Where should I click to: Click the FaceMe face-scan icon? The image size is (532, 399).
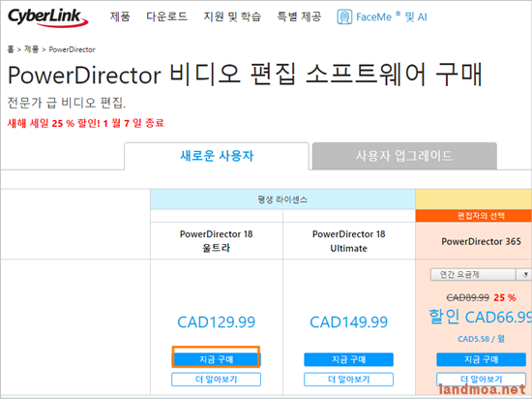[x=344, y=17]
